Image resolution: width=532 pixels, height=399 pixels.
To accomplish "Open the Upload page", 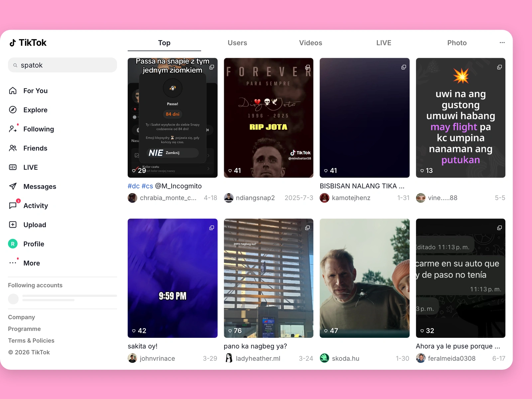I will [35, 225].
